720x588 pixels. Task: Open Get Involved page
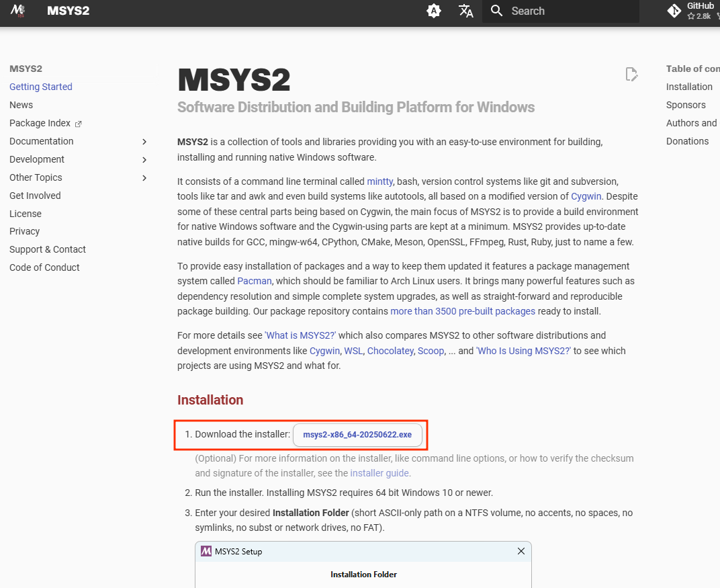[35, 196]
